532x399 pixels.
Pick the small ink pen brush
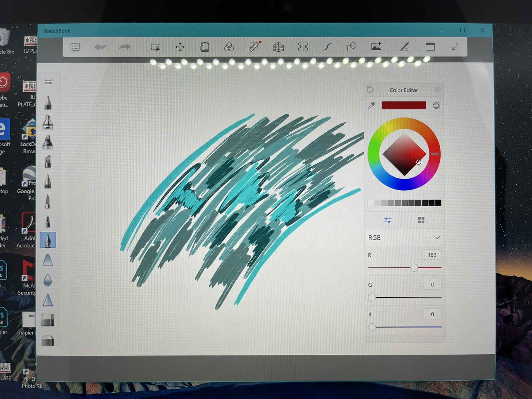tap(48, 221)
